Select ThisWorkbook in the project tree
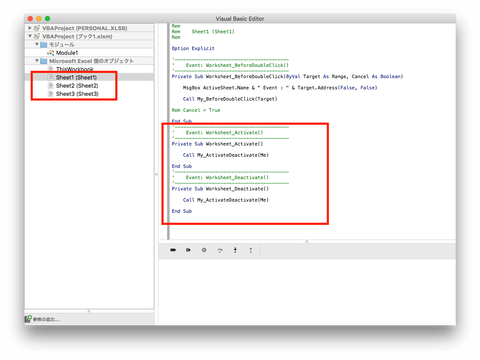 pyautogui.click(x=74, y=69)
